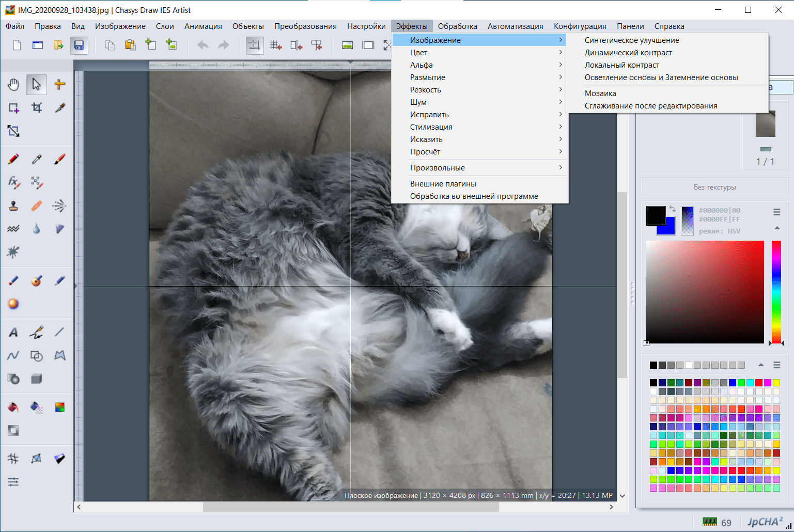Select the bandage healing tool
Image resolution: width=794 pixels, height=532 pixels.
[37, 206]
